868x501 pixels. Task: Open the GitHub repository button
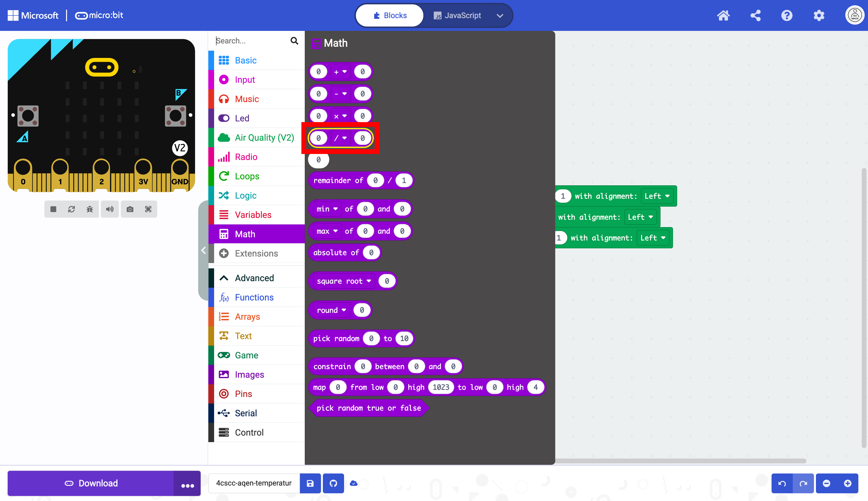pyautogui.click(x=333, y=483)
